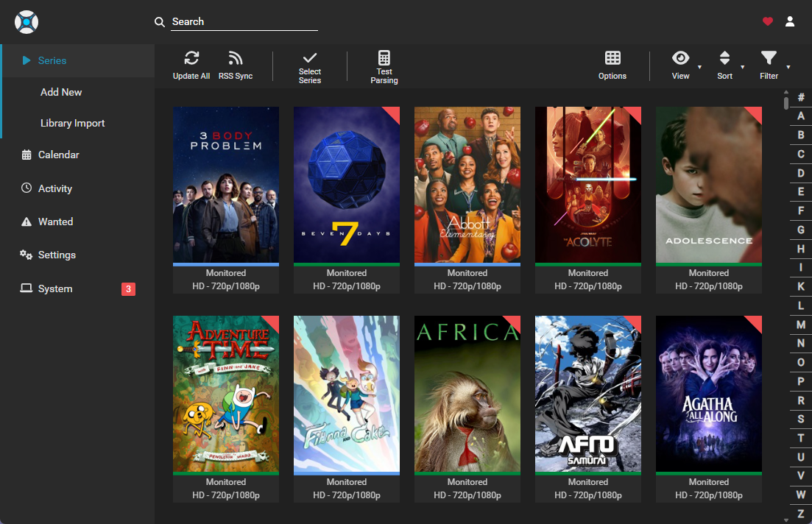Image resolution: width=812 pixels, height=524 pixels.
Task: Open Afro Samurai poster
Action: coord(587,394)
